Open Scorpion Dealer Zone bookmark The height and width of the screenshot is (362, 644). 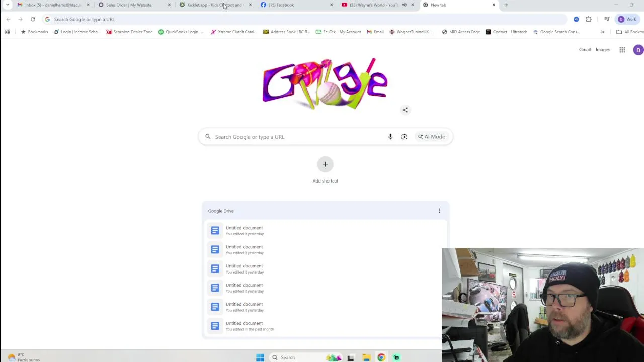[x=129, y=32]
